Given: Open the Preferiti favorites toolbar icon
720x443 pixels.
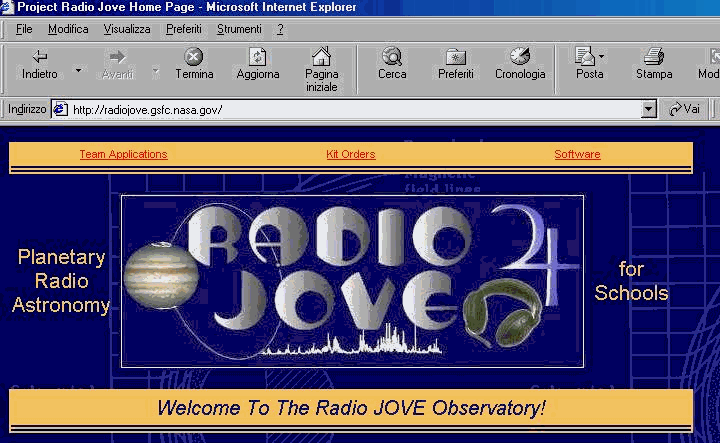Looking at the screenshot, I should [x=455, y=57].
